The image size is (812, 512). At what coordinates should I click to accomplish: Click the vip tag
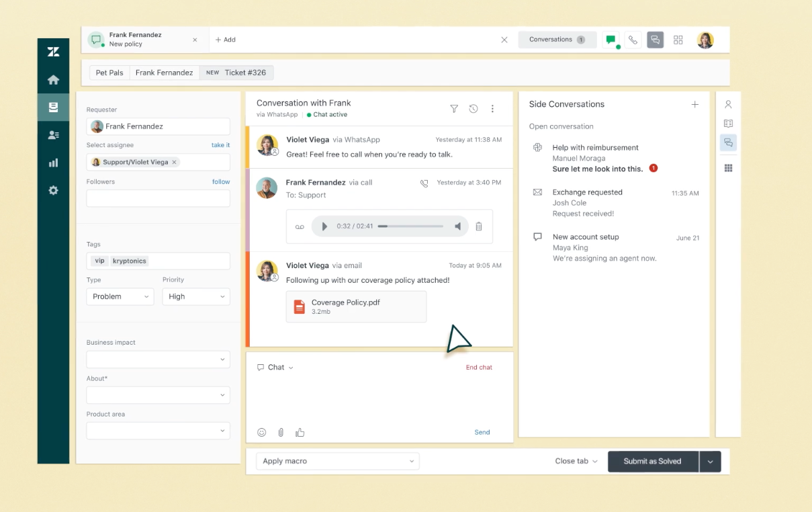(99, 261)
